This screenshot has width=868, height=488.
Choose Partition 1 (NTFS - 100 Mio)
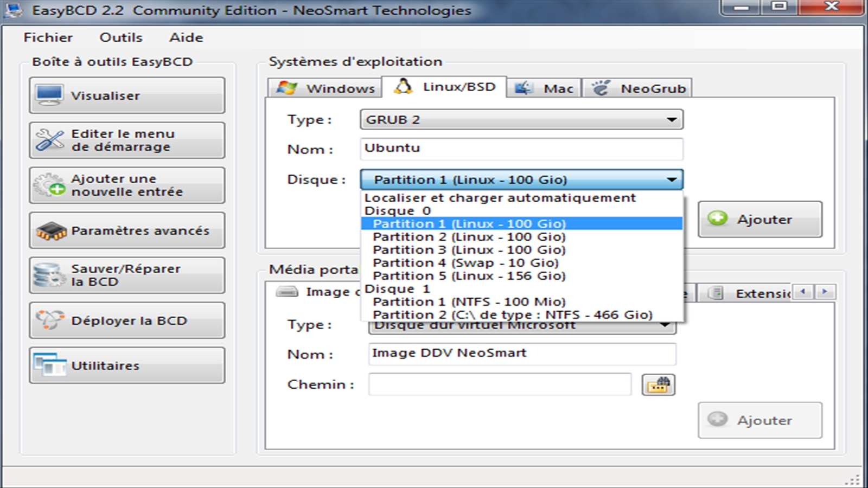(521, 301)
